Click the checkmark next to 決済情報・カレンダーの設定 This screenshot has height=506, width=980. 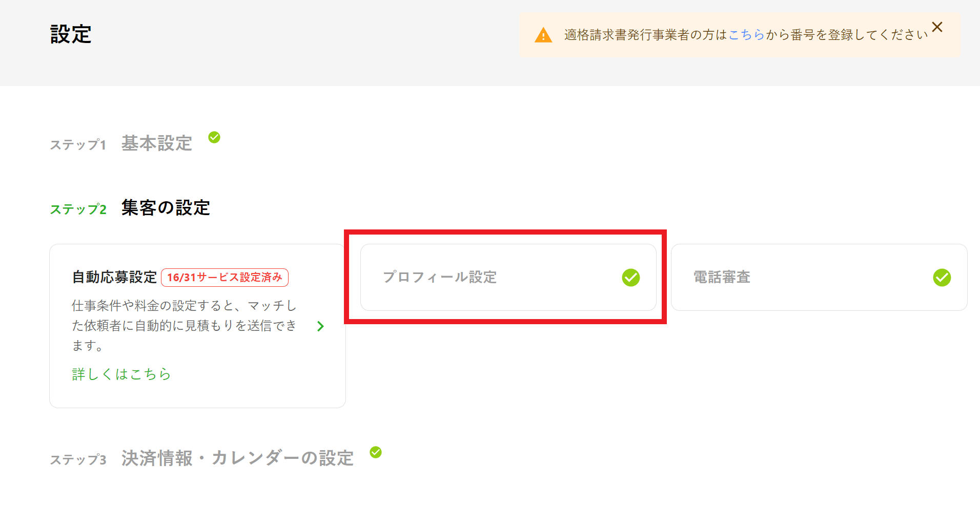pyautogui.click(x=376, y=451)
